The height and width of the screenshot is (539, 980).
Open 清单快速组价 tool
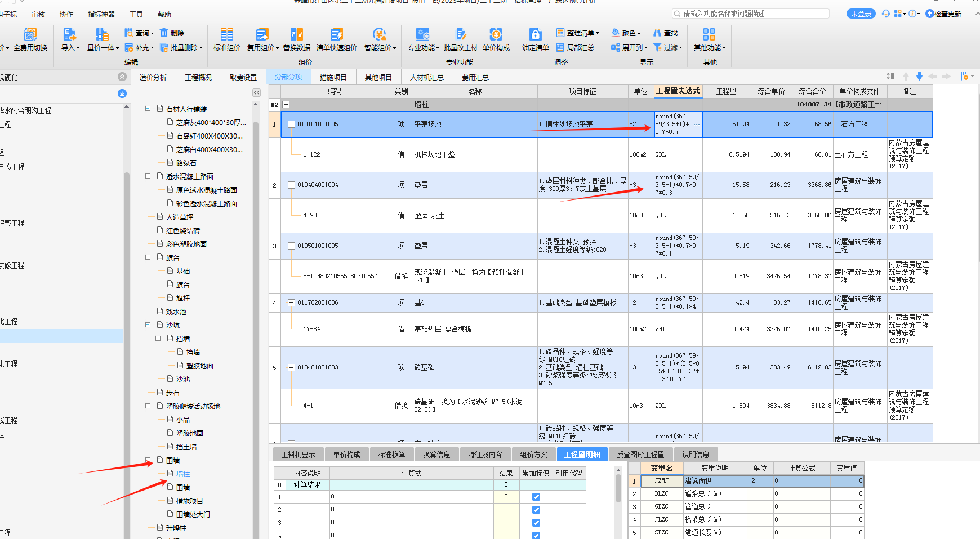337,39
